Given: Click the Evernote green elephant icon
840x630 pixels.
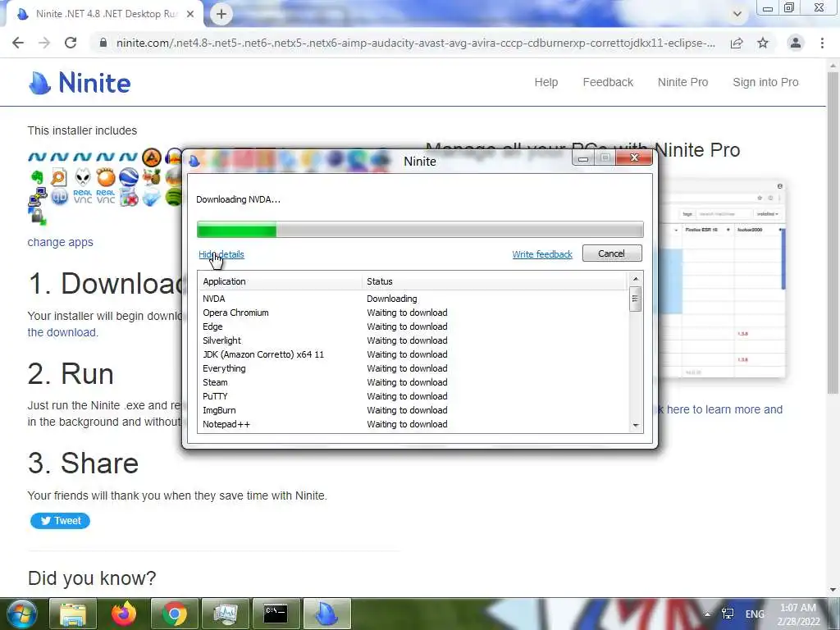Looking at the screenshot, I should (37, 177).
